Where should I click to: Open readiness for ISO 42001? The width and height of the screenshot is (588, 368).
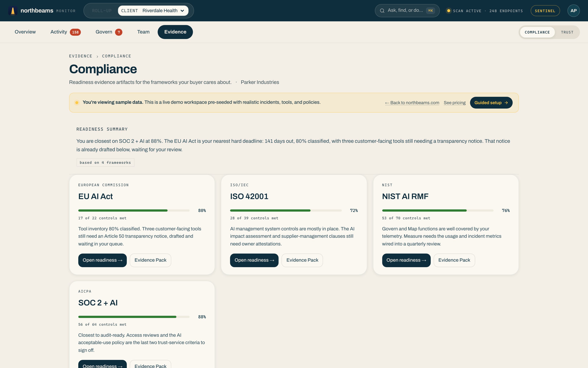tap(254, 260)
